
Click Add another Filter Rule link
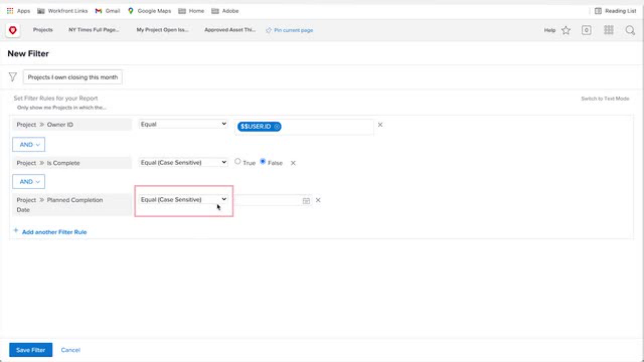pos(54,232)
